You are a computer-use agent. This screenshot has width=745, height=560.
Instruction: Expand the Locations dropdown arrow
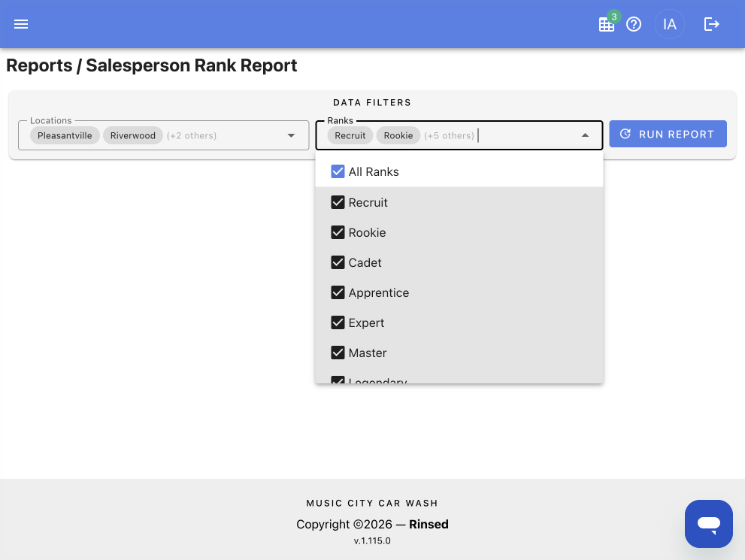click(291, 135)
